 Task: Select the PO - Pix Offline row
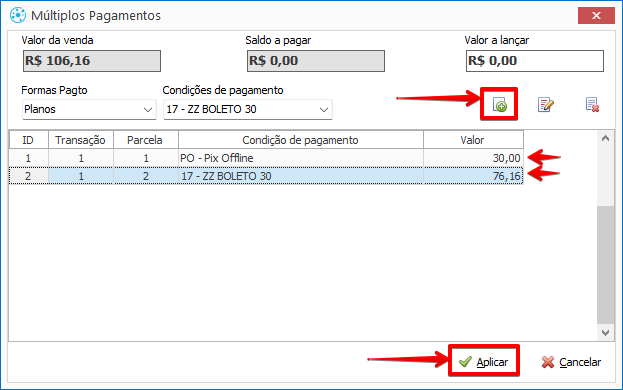tap(266, 158)
